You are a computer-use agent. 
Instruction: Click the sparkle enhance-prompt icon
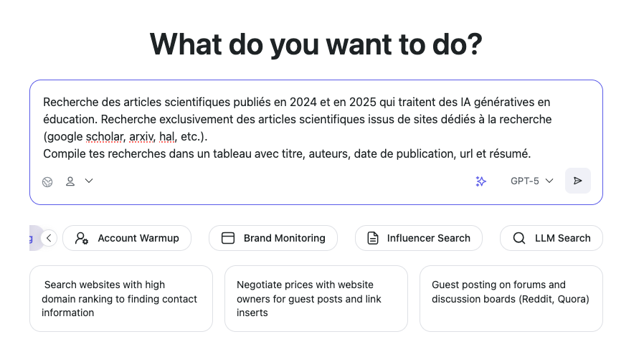481,181
